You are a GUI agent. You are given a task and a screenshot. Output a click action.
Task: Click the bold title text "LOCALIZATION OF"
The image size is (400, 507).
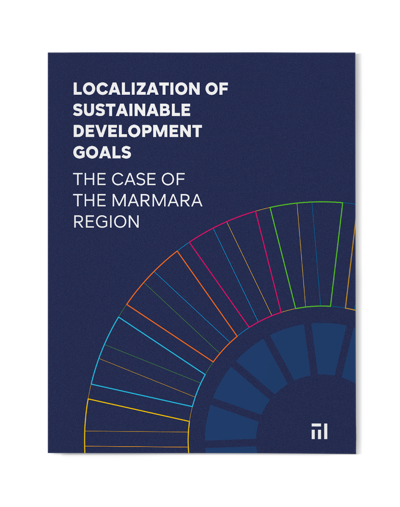pos(151,89)
